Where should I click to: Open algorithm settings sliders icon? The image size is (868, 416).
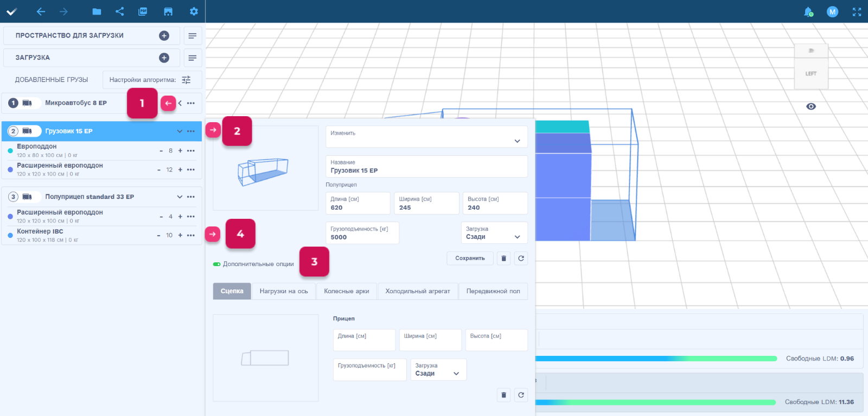(x=186, y=80)
